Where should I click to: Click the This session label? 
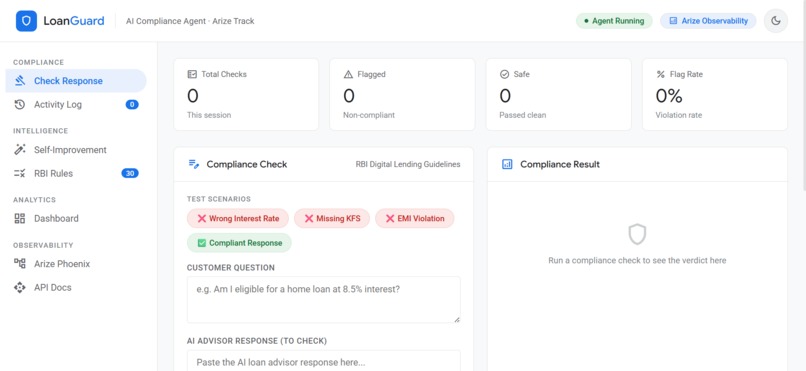[209, 115]
